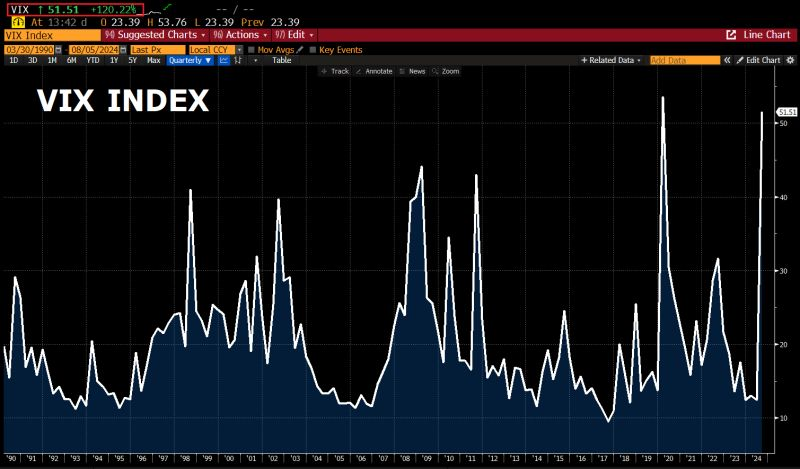Click the 51.51 last value label on axis
Screen dimensions: 800x469
(787, 112)
